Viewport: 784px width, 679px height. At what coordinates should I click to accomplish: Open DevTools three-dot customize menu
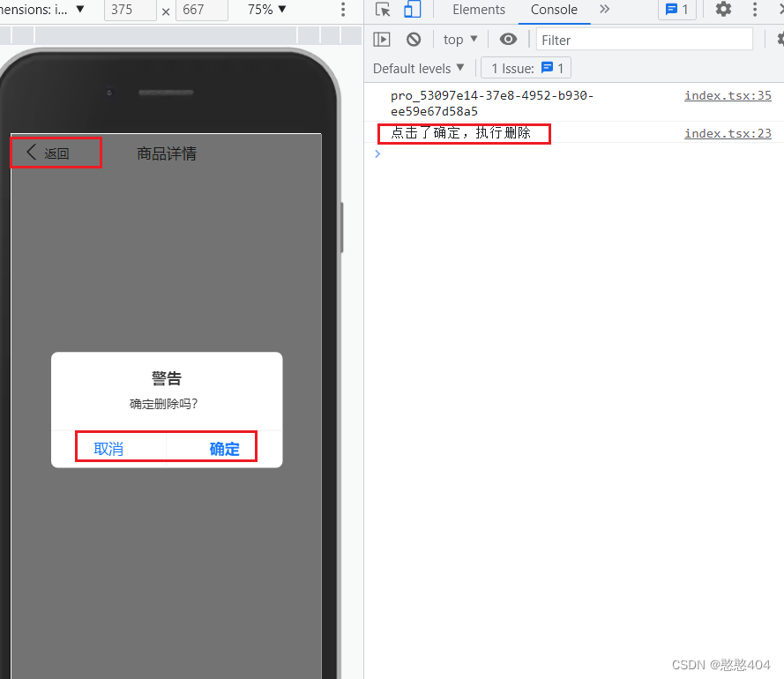tap(755, 10)
